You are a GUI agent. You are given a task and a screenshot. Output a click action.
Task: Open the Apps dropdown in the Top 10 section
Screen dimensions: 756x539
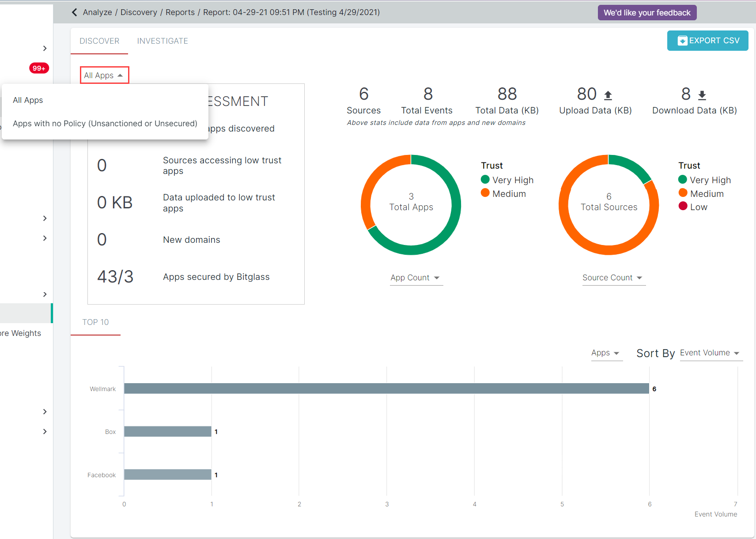pos(606,353)
